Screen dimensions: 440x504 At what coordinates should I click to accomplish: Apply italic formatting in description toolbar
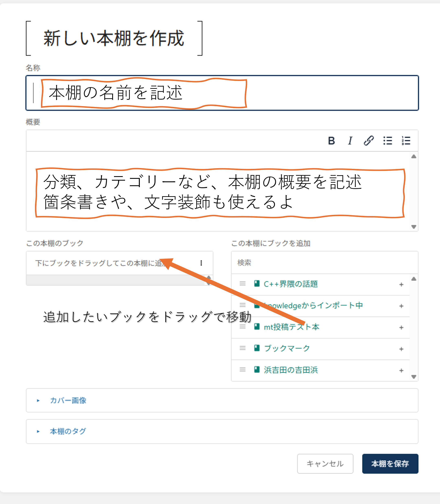(350, 141)
